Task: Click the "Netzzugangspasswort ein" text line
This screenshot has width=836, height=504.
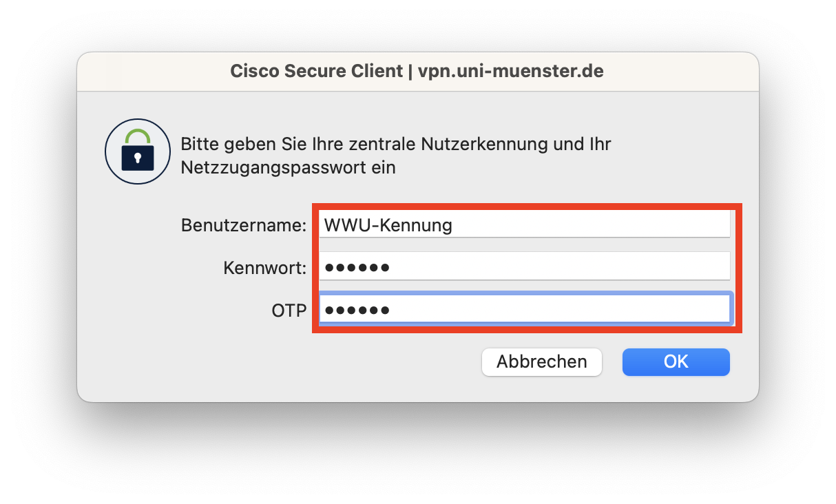Action: click(288, 167)
